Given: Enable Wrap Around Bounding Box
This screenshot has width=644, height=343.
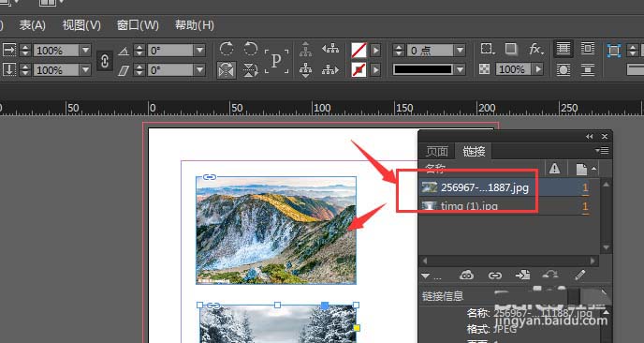Looking at the screenshot, I should pos(588,50).
